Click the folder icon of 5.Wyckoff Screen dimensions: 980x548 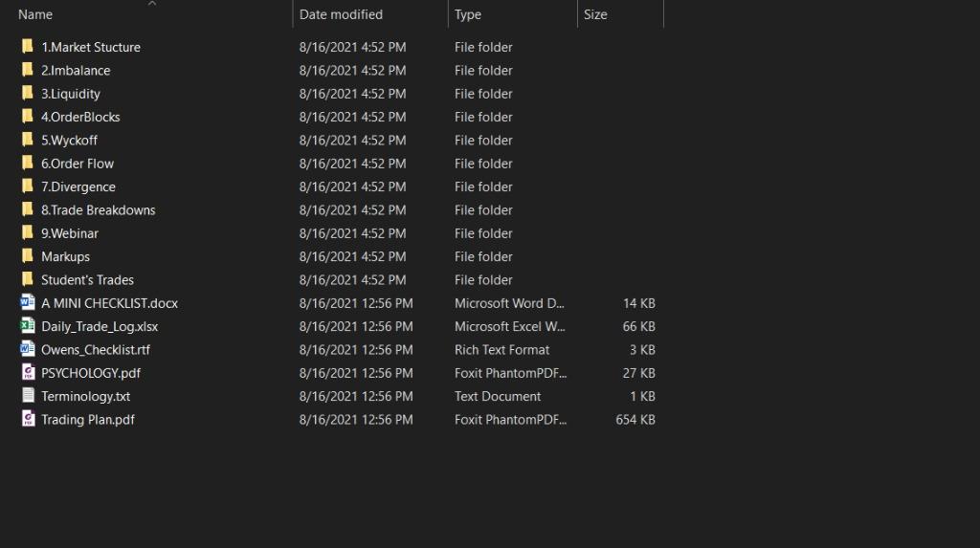27,140
